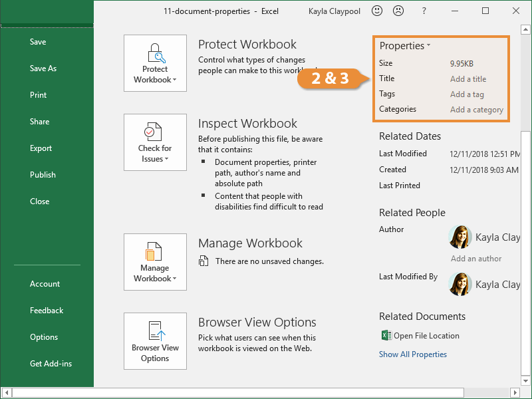Click the Add a title field

(x=468, y=79)
